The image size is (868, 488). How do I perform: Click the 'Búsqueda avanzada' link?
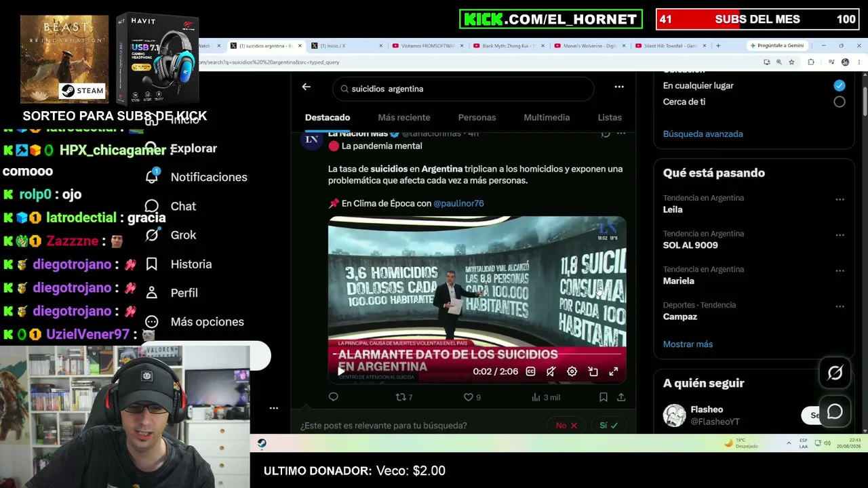[x=703, y=134]
